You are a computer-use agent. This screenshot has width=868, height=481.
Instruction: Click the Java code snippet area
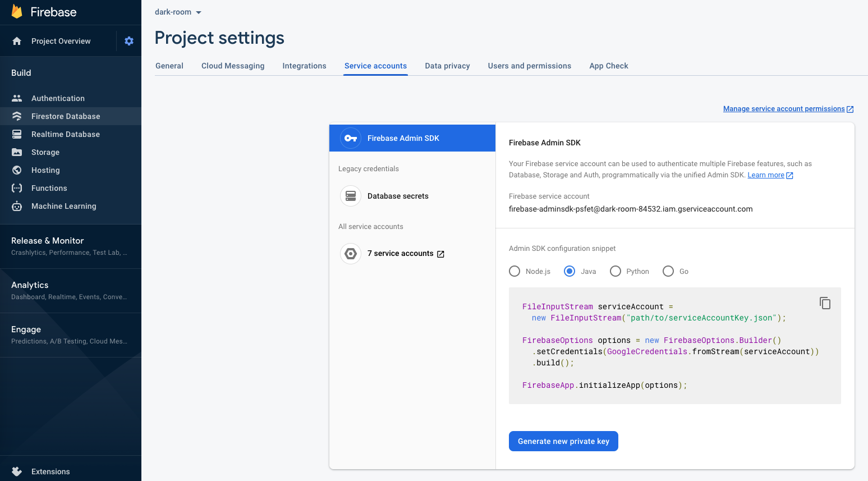click(x=675, y=346)
